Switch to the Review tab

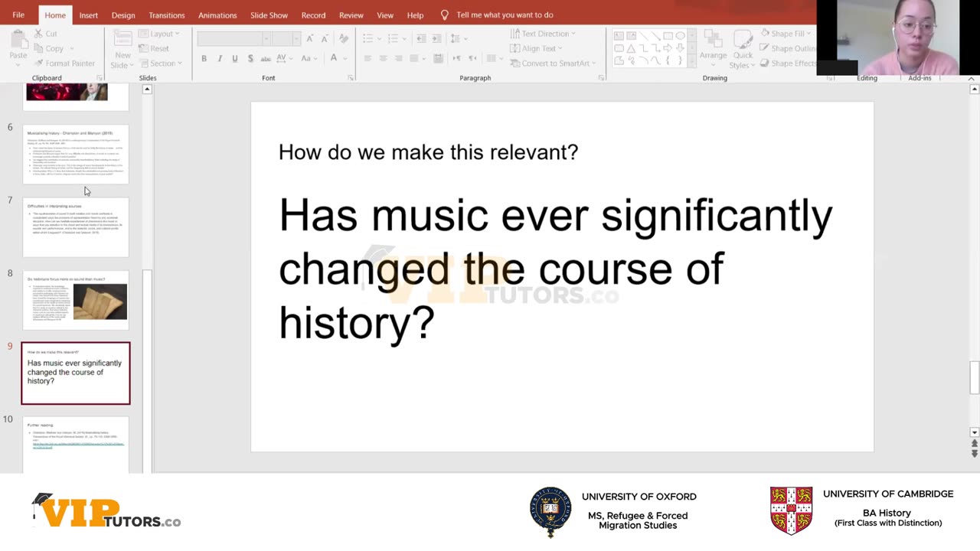(x=351, y=15)
